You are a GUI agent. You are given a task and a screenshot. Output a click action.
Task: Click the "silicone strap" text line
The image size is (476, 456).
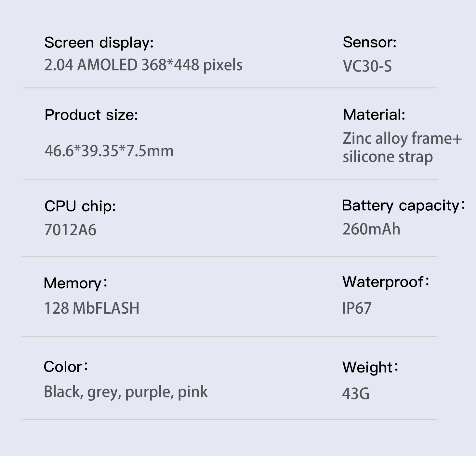[x=388, y=157]
